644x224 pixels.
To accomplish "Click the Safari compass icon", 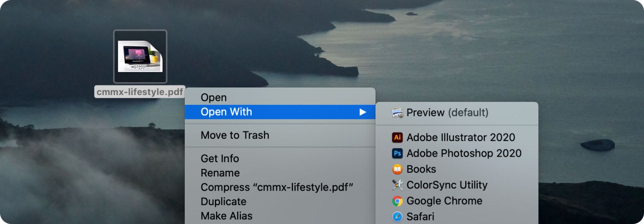I will pos(397,217).
